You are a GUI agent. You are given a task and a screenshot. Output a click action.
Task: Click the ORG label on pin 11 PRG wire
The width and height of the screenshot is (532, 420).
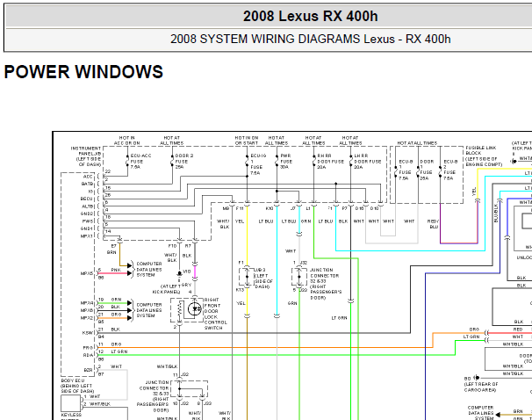116,344
